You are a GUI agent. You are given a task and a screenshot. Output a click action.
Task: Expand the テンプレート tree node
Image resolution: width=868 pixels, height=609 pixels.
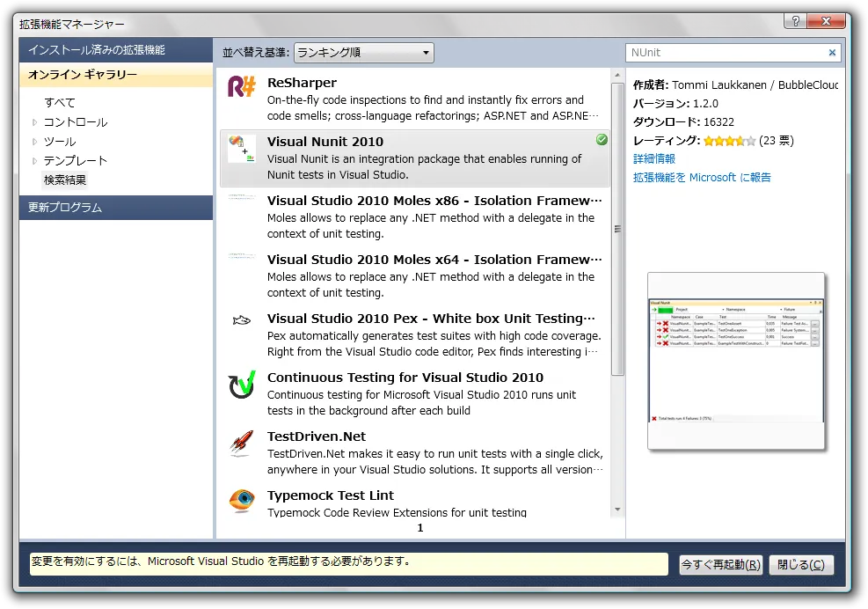click(35, 161)
